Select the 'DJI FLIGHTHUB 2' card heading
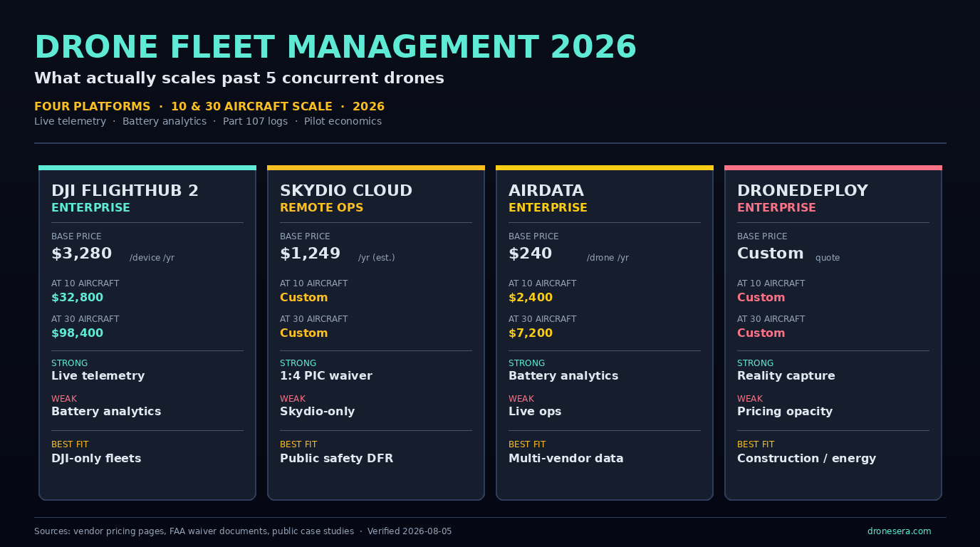Viewport: 980px width, 547px height. 125,191
